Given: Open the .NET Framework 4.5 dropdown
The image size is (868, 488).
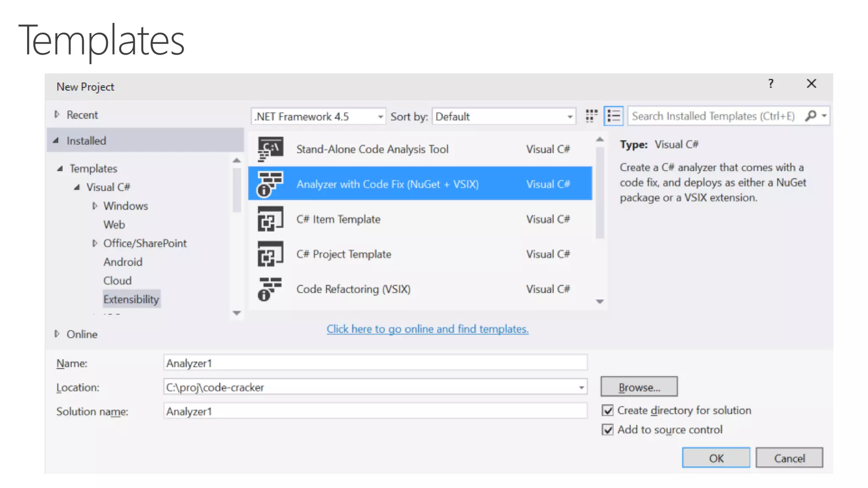Looking at the screenshot, I should tap(380, 116).
